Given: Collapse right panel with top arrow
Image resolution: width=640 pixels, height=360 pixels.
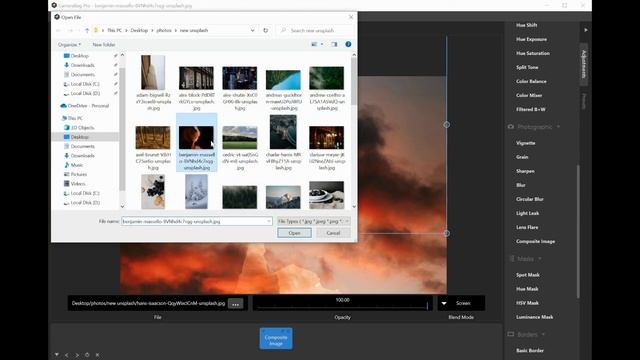Looking at the screenshot, I should coord(586,30).
